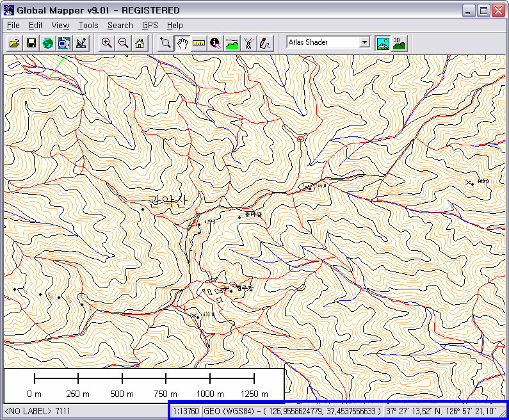Select the Digitizer pencil tool

[x=265, y=43]
